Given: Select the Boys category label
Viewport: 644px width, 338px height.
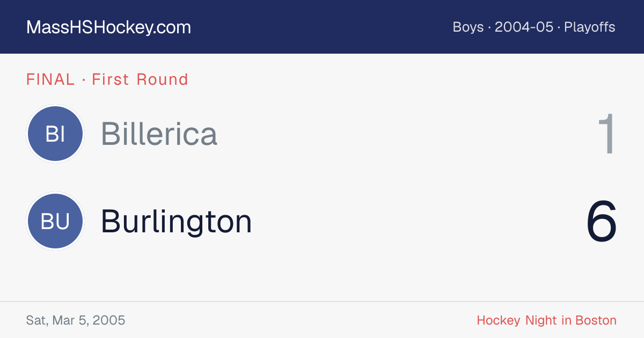Looking at the screenshot, I should point(468,27).
